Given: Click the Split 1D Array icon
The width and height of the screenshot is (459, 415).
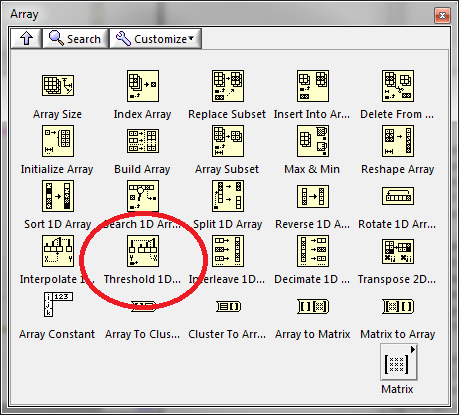Looking at the screenshot, I should (x=228, y=196).
